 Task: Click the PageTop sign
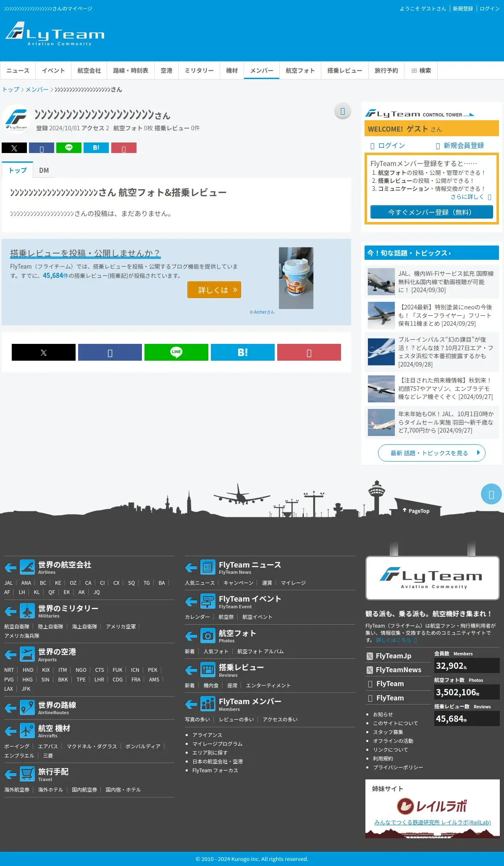click(416, 511)
